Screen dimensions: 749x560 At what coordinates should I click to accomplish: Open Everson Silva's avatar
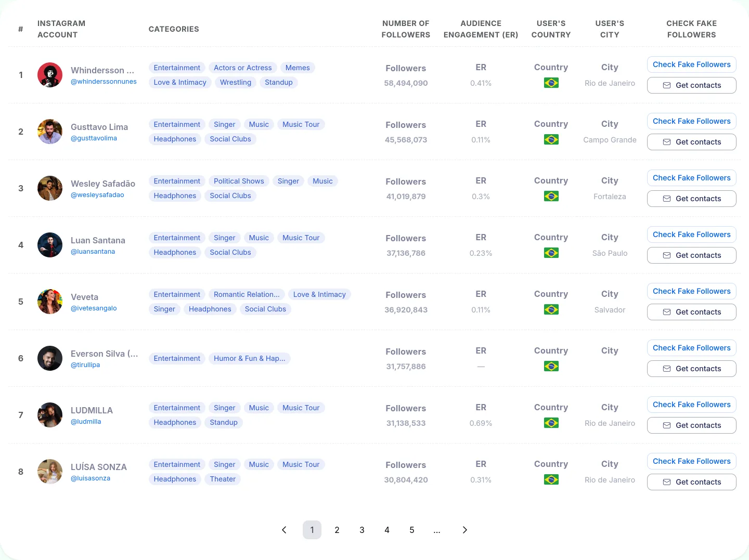(50, 358)
